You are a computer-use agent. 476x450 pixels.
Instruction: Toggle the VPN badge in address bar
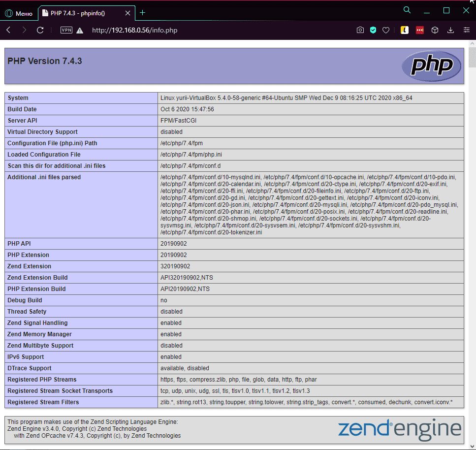[x=66, y=30]
